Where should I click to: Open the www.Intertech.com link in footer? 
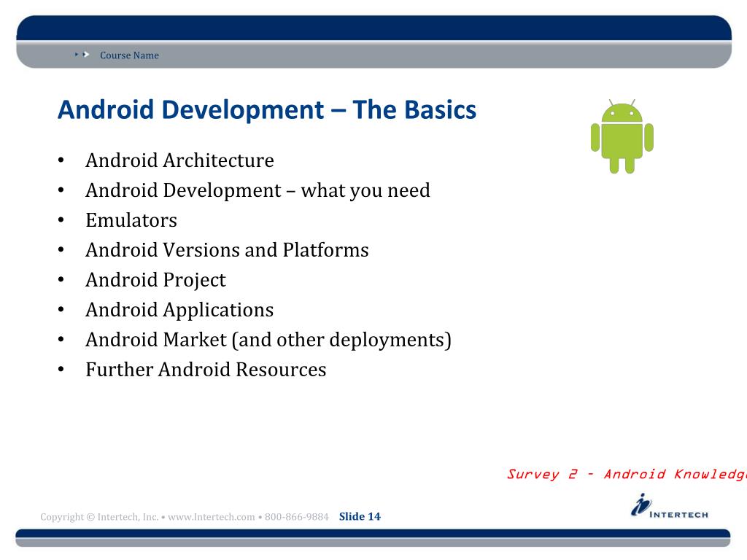211,517
